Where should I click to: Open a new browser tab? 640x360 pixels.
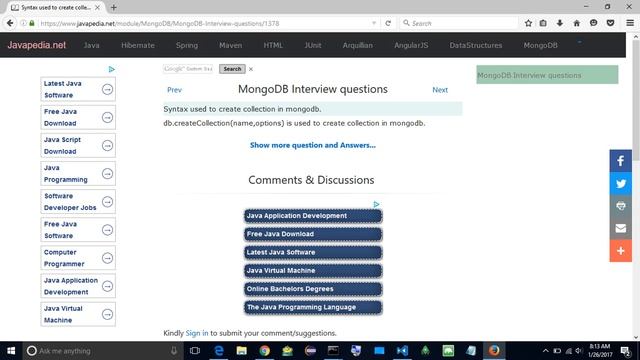click(x=113, y=7)
